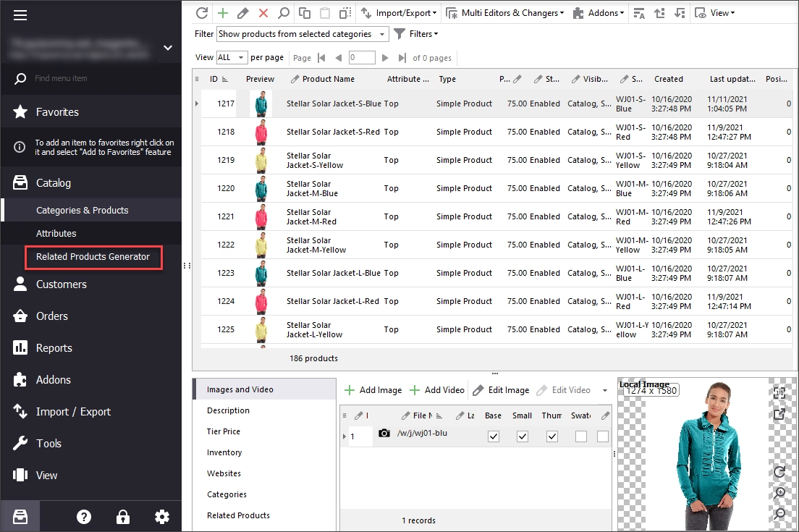The height and width of the screenshot is (532, 799).
Task: Toggle Base image checkbox
Action: (x=494, y=436)
